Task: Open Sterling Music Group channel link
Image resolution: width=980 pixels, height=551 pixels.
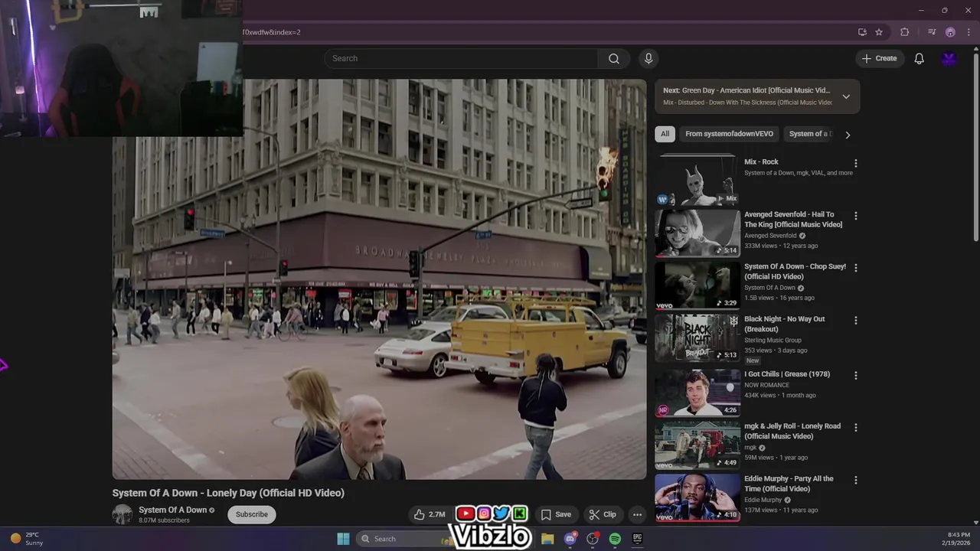Action: click(773, 340)
